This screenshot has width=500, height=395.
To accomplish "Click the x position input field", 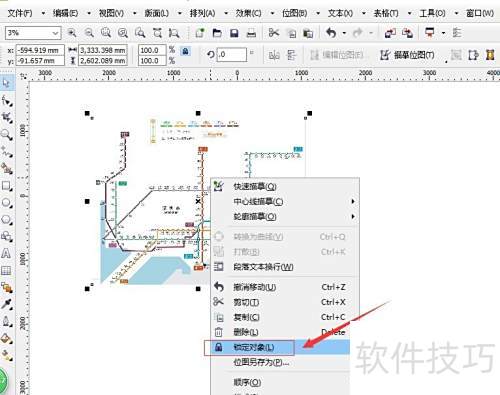I will click(x=40, y=50).
